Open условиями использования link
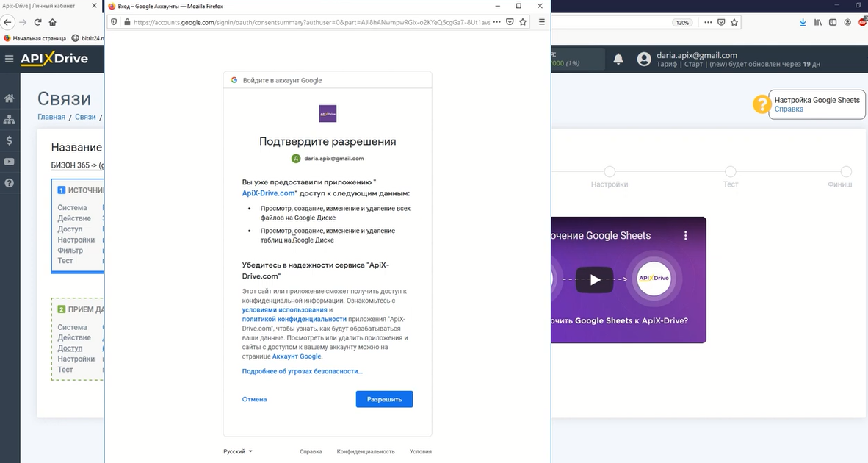868x463 pixels. pyautogui.click(x=284, y=310)
